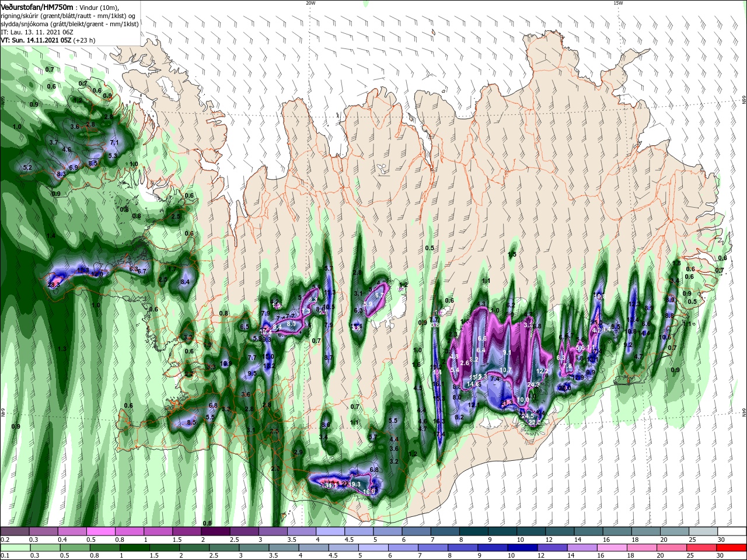This screenshot has width=747, height=560.
Task: Click the 9.1 value inside the pink snow area
Action: click(507, 352)
